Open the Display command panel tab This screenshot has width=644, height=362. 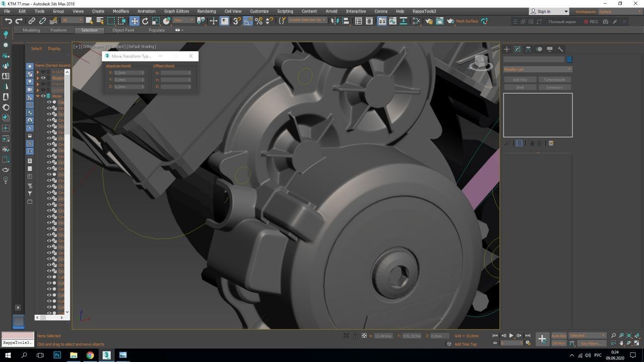[x=550, y=49]
